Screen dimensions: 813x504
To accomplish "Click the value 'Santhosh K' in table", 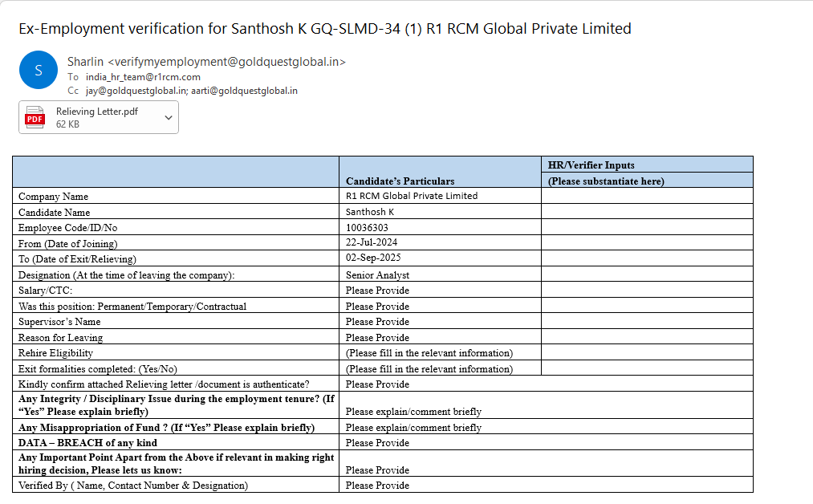I will 370,212.
